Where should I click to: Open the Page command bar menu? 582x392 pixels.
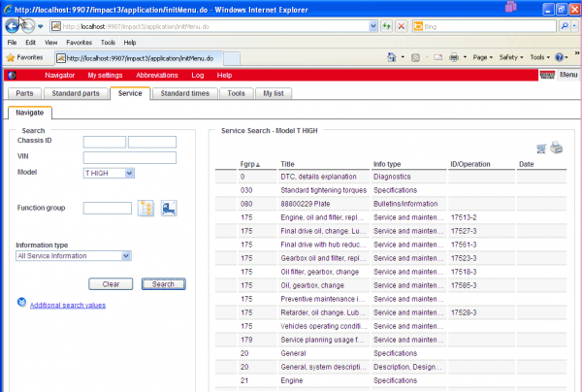click(x=482, y=57)
